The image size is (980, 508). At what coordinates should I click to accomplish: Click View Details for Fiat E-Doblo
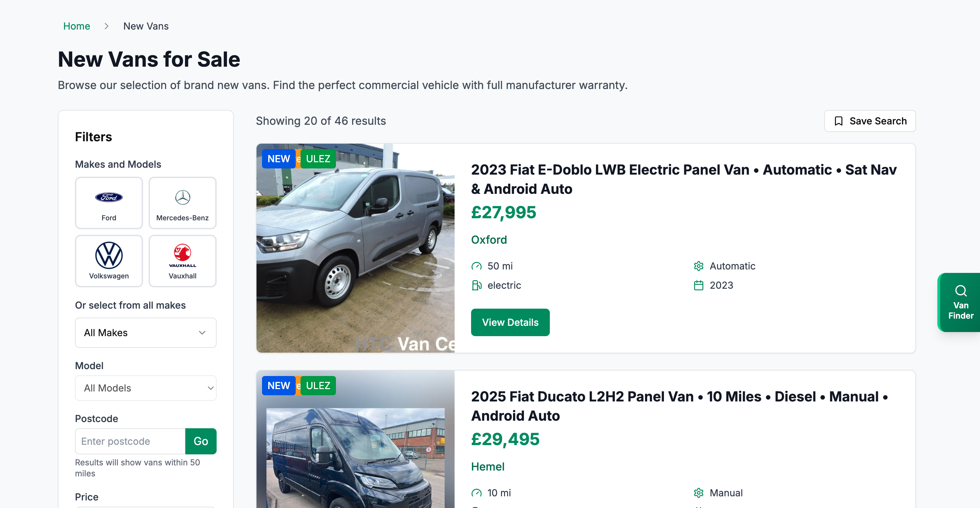point(510,322)
